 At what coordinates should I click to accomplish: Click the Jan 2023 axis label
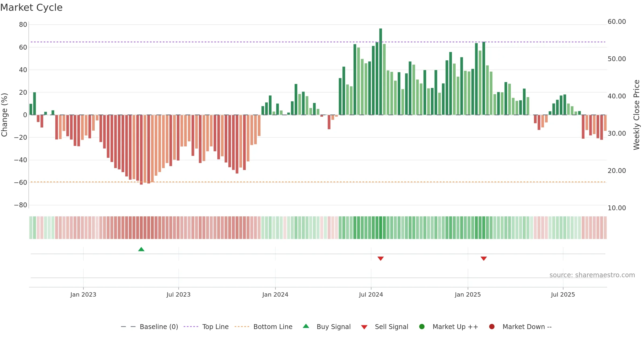pyautogui.click(x=83, y=295)
